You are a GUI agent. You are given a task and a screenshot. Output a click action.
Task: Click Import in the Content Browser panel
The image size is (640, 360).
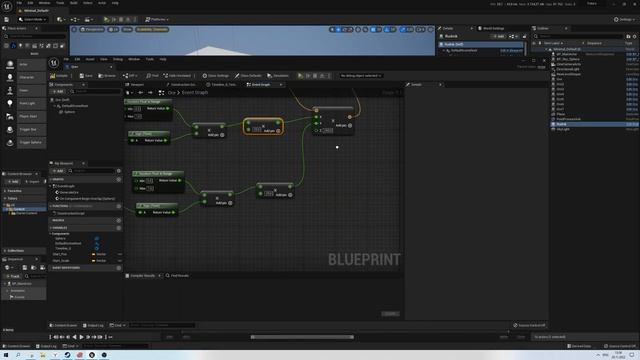32,182
